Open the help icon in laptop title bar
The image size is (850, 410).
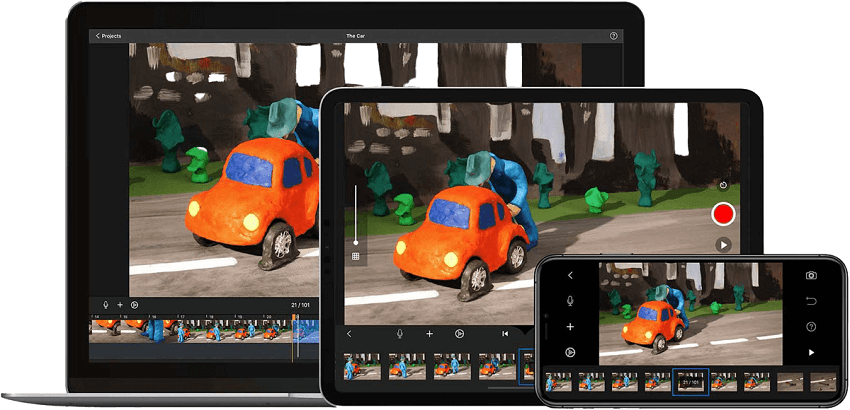click(x=613, y=36)
